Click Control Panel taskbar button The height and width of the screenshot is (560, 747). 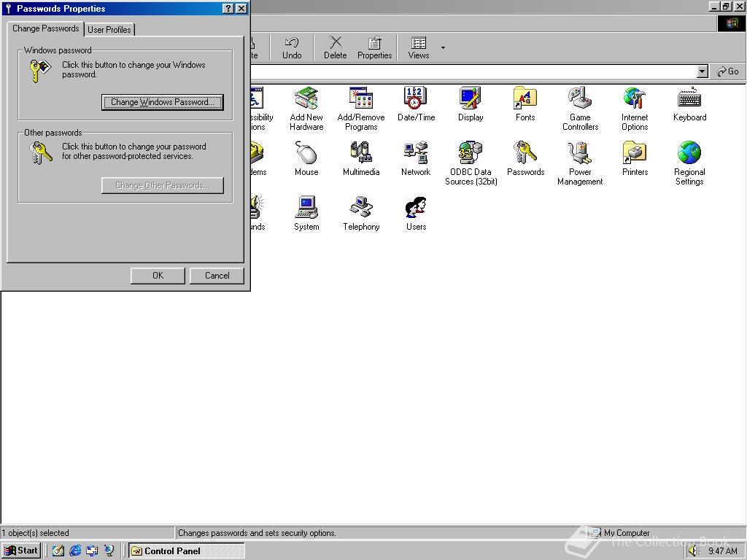186,551
